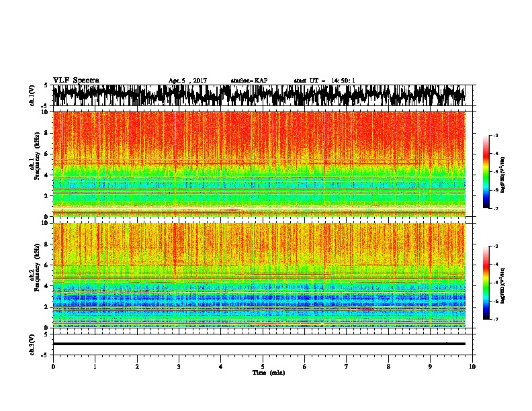Click the ch.2 spectrogram plot
The width and height of the screenshot is (532, 411).
[259, 275]
